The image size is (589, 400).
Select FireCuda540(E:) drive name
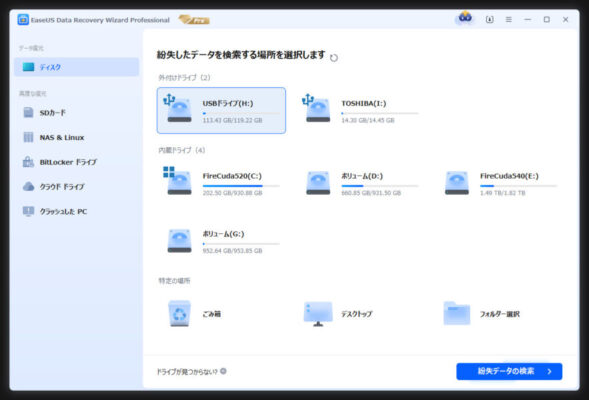509,176
